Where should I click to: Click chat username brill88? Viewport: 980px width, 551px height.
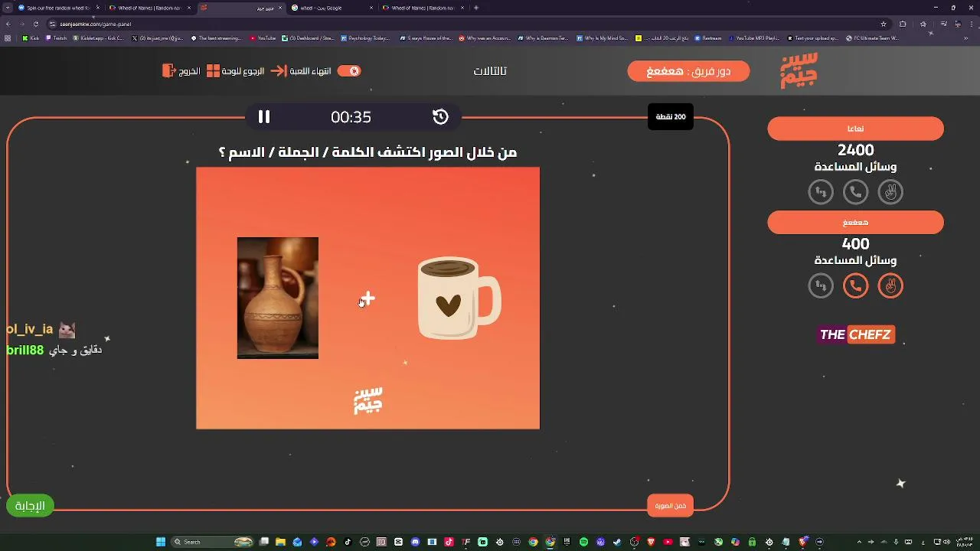[x=25, y=350]
